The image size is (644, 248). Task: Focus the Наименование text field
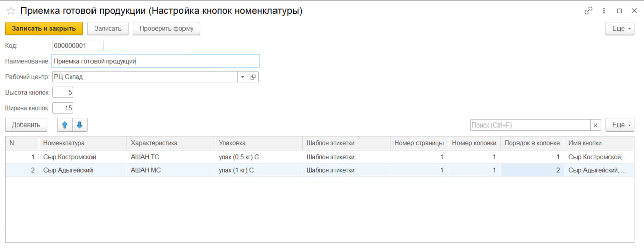[x=155, y=61]
